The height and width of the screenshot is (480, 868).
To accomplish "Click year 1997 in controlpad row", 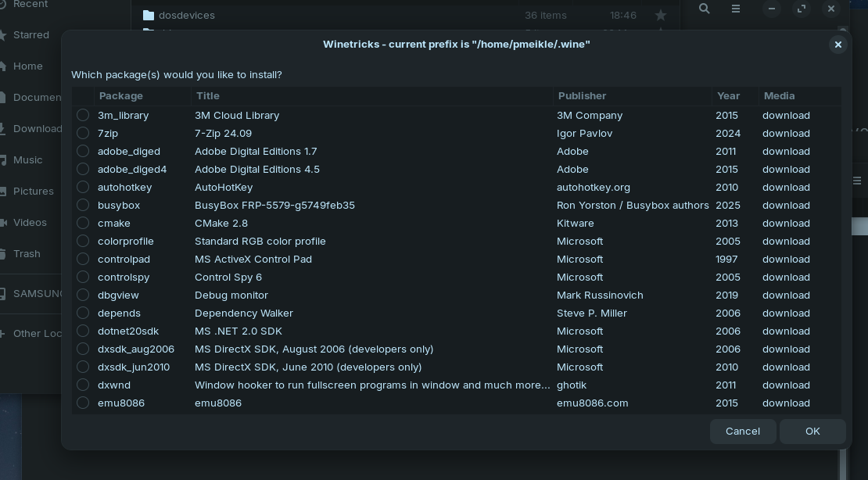I will coord(726,259).
